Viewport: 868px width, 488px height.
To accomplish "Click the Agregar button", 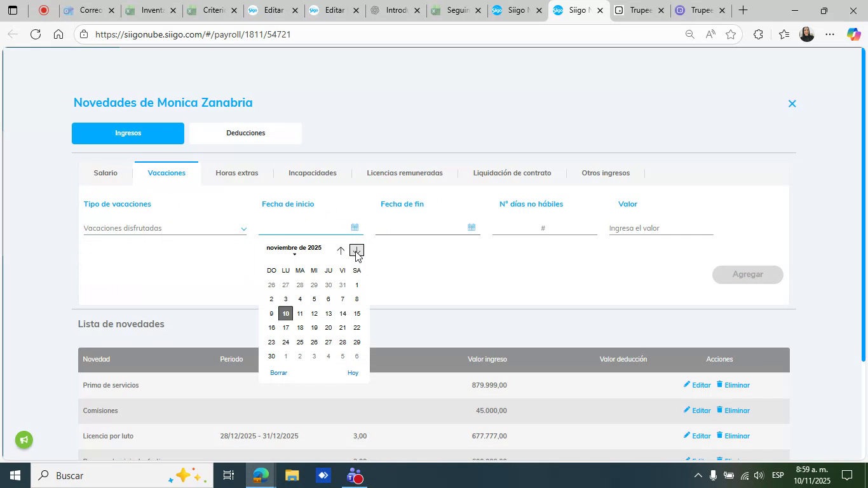I will tap(748, 274).
